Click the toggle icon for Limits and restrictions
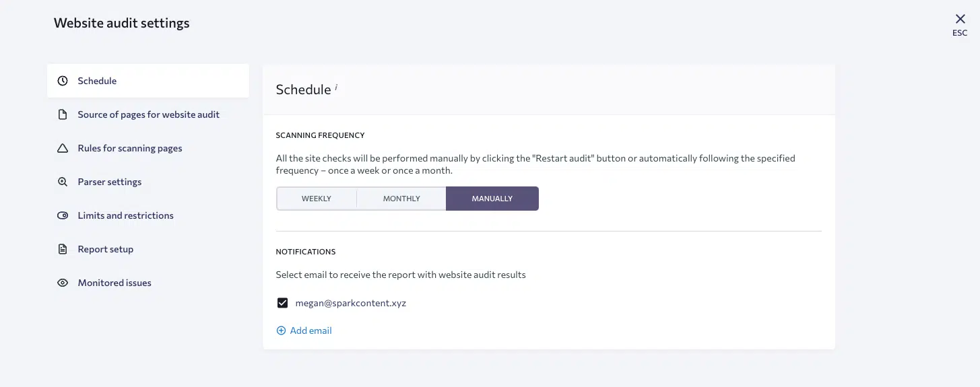Image resolution: width=980 pixels, height=387 pixels. [x=63, y=215]
